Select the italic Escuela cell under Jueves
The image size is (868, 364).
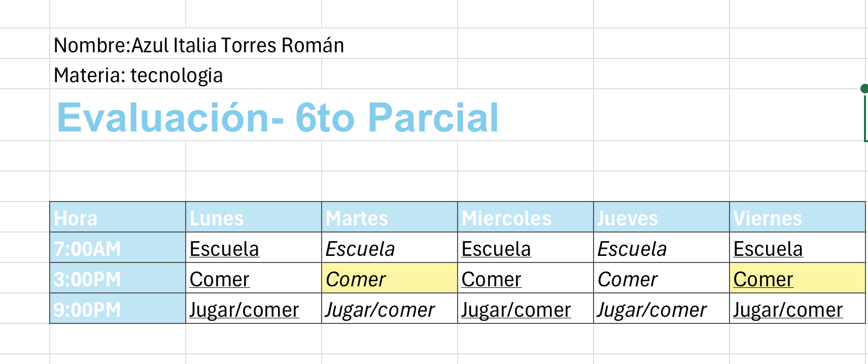(662, 248)
